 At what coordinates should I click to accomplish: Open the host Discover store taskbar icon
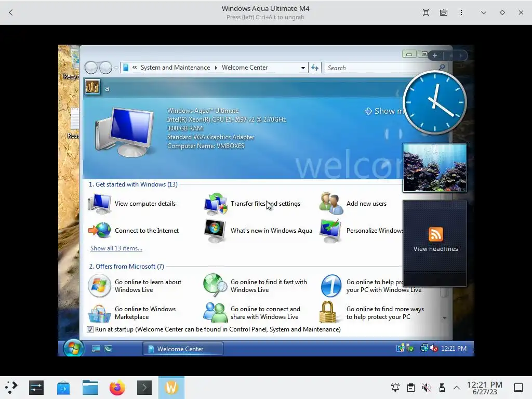63,388
